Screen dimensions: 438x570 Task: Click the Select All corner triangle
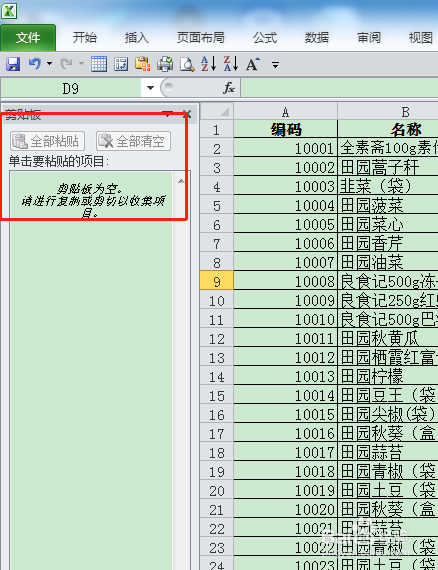pos(217,111)
